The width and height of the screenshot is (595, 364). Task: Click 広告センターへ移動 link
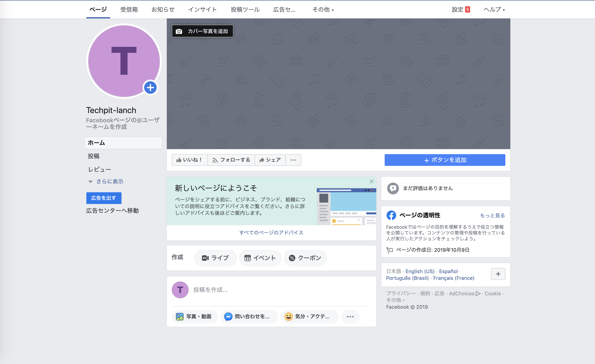coord(113,210)
